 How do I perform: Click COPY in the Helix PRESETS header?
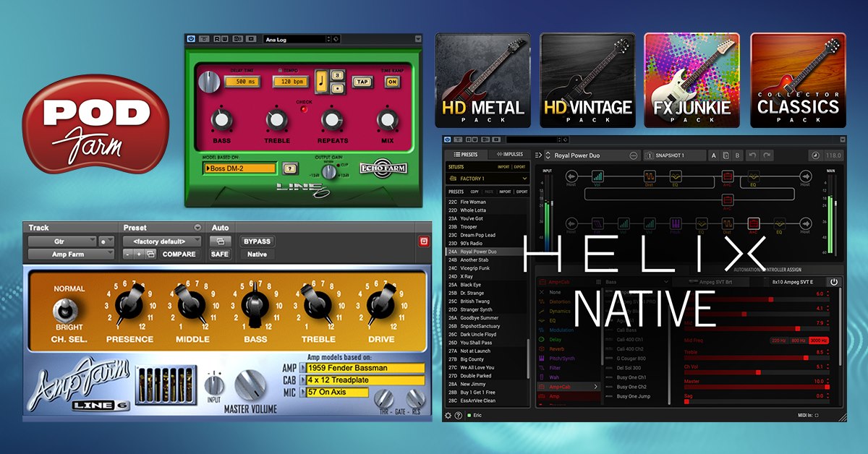tap(475, 192)
